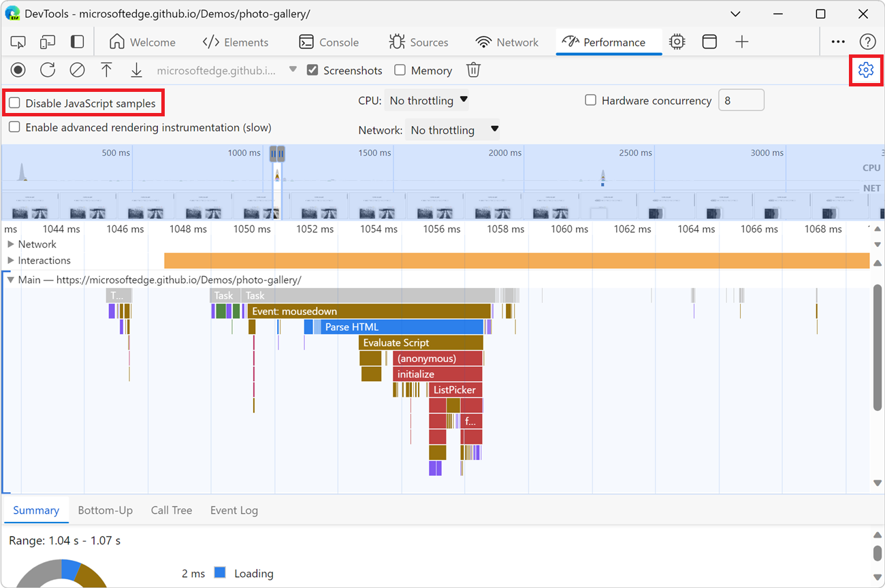Click the Hardware concurrency value field
This screenshot has width=885, height=588.
[x=741, y=100]
